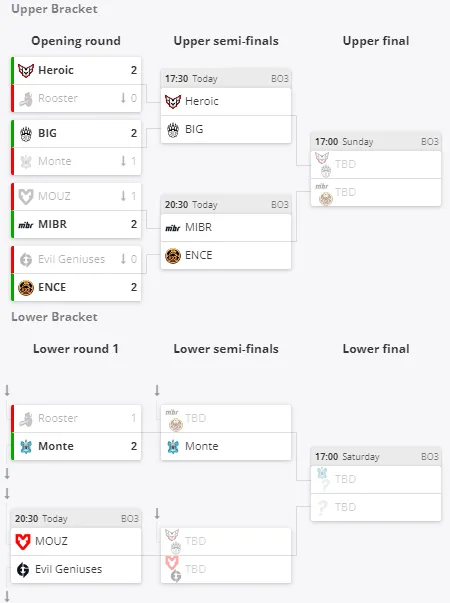
Task: Click ENCE logo in opening round
Action: tap(26, 288)
